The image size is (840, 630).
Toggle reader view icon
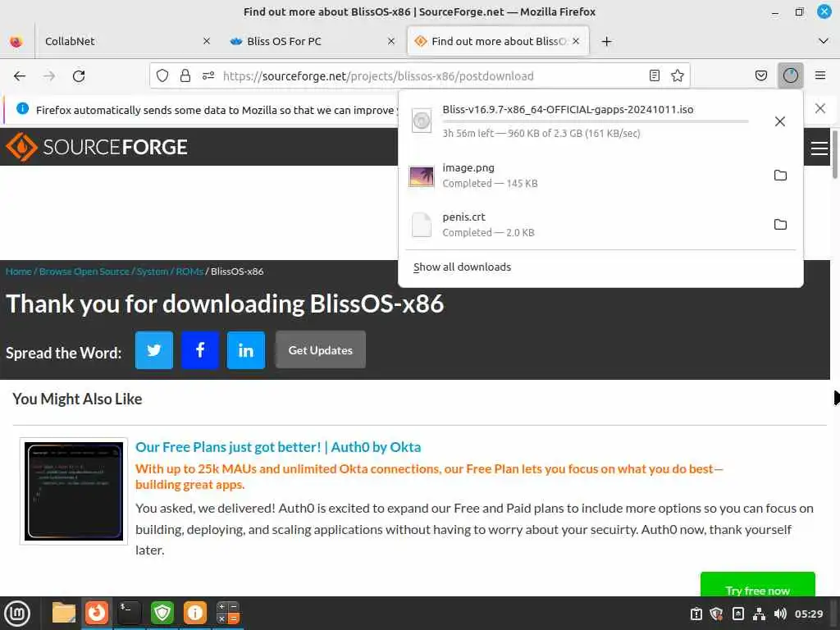click(654, 75)
